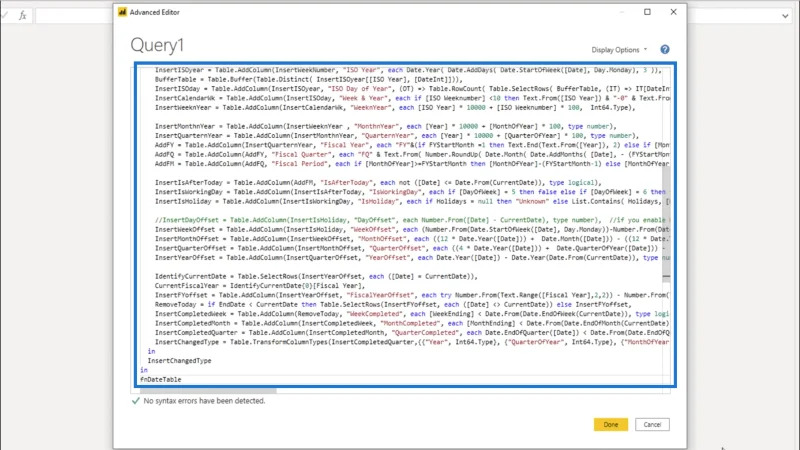
Task: Click the 'InsertIsAfterToday' code line
Action: pyautogui.click(x=378, y=183)
